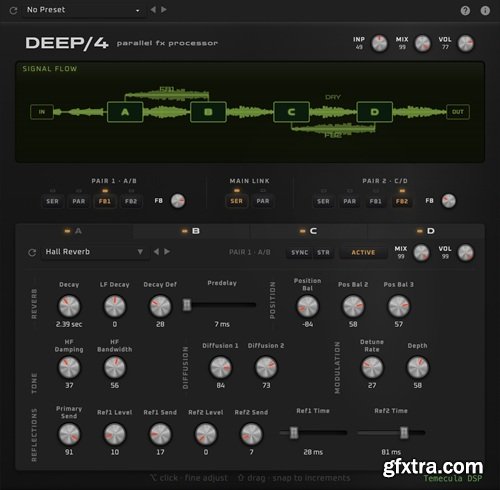Toggle FB1 routing for Pair 2 C/D
The image size is (500, 490).
[376, 201]
